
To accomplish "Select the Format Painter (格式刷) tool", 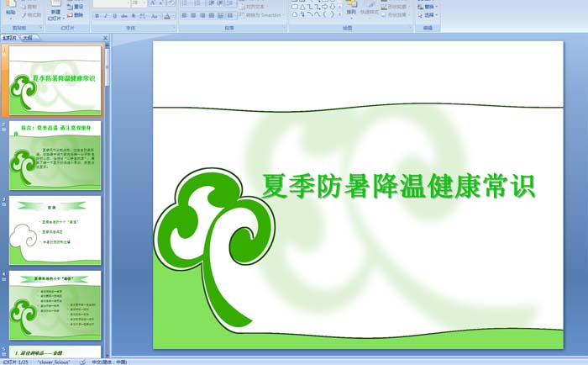I will 31,15.
